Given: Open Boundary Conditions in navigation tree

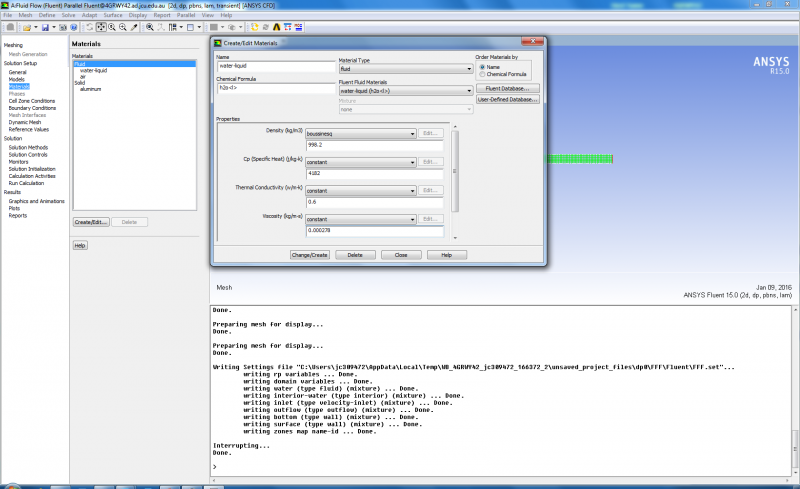Looking at the screenshot, I should click(x=32, y=108).
